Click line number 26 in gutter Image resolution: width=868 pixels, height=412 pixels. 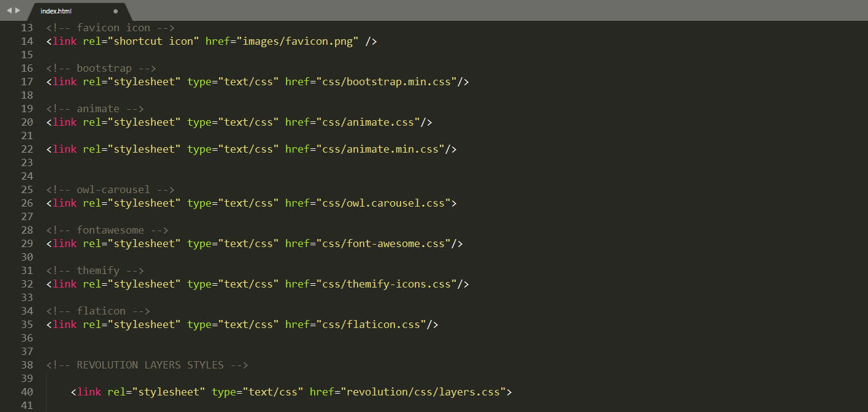tap(27, 203)
